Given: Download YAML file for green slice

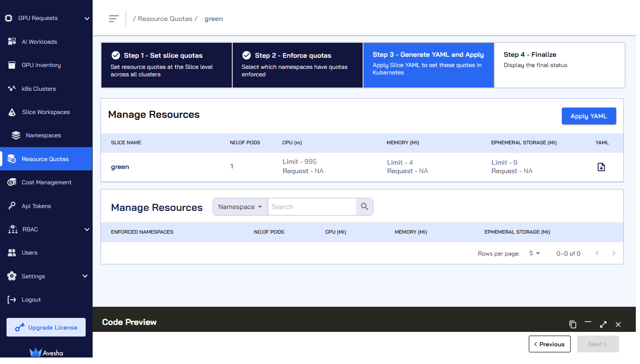Looking at the screenshot, I should click(x=601, y=167).
